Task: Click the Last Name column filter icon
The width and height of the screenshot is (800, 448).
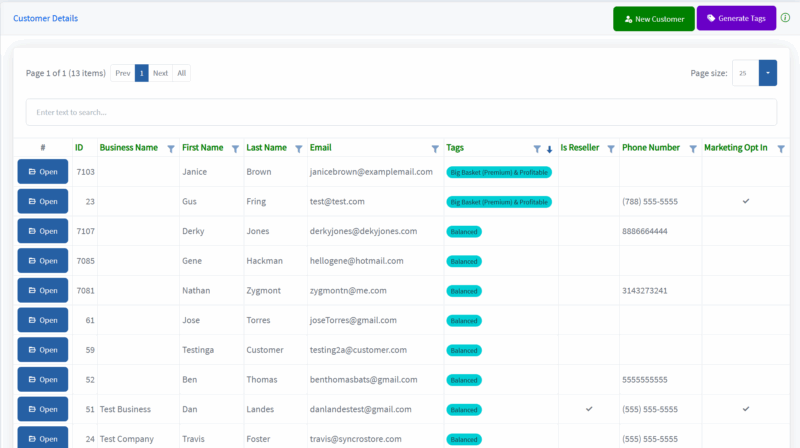Action: (x=299, y=149)
